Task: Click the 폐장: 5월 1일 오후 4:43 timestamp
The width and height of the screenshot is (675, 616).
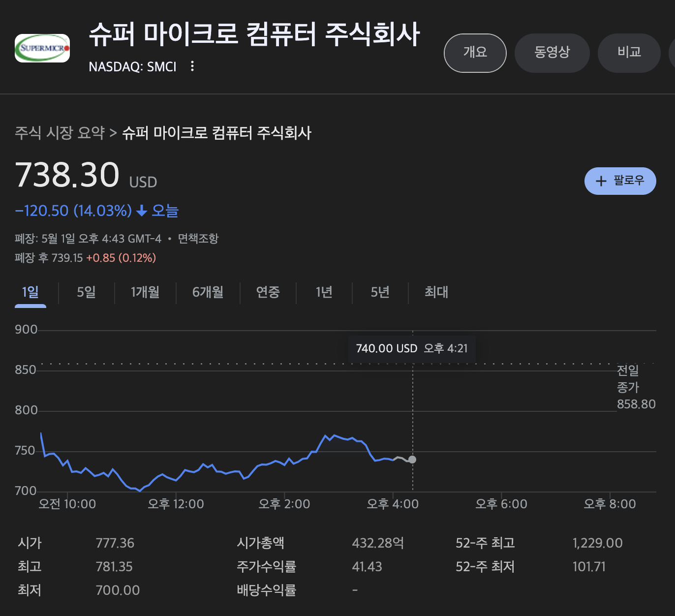Action: click(x=88, y=239)
